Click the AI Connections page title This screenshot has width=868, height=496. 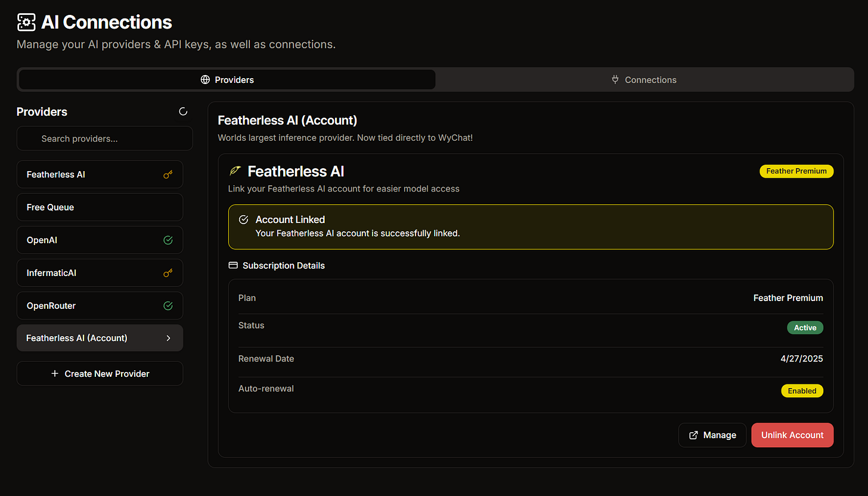click(x=106, y=22)
